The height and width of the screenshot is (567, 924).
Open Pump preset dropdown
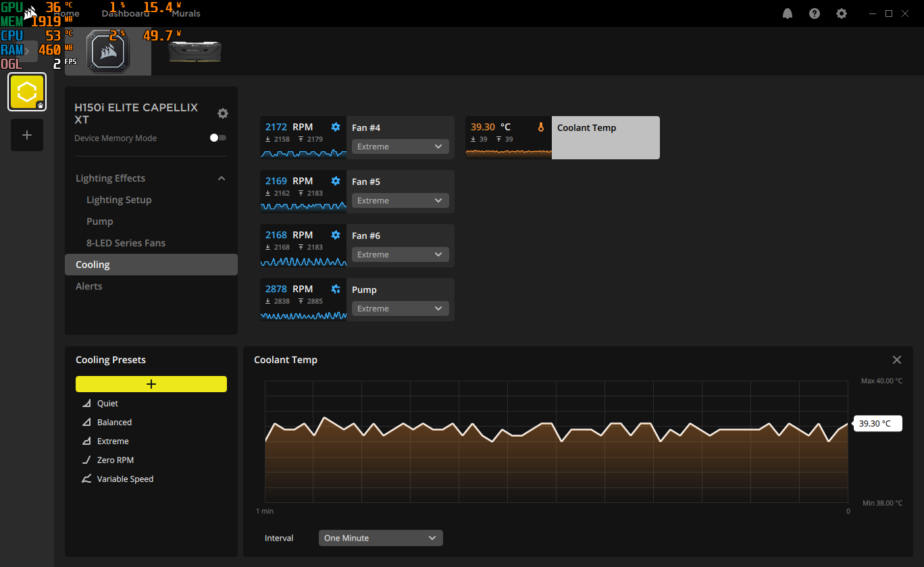[401, 308]
